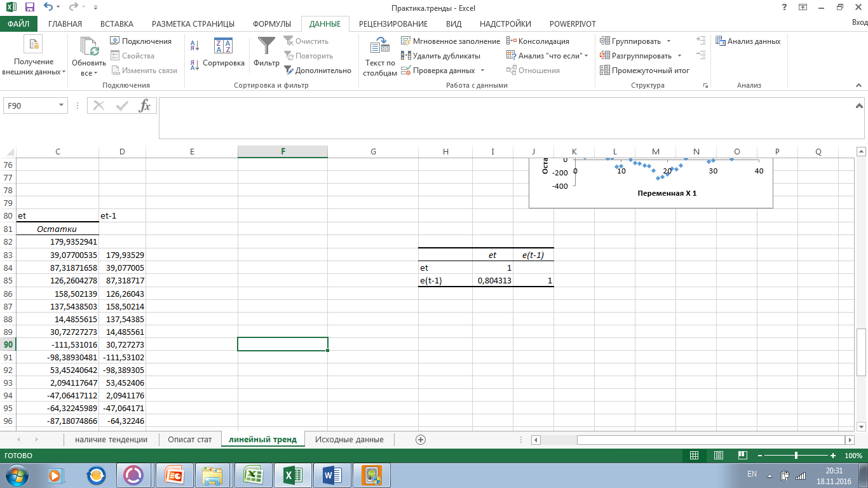Open the Text to Columns tool

pyautogui.click(x=381, y=56)
